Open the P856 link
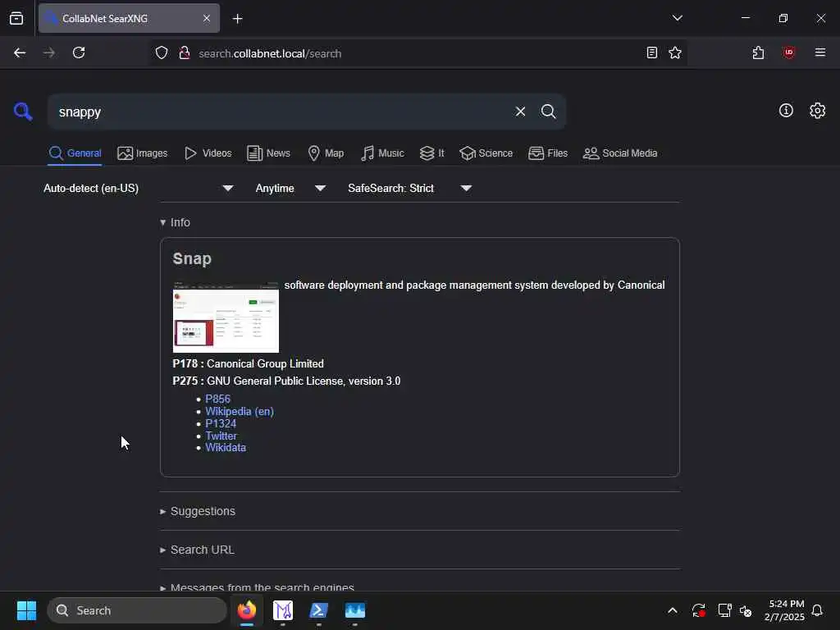 [x=217, y=399]
